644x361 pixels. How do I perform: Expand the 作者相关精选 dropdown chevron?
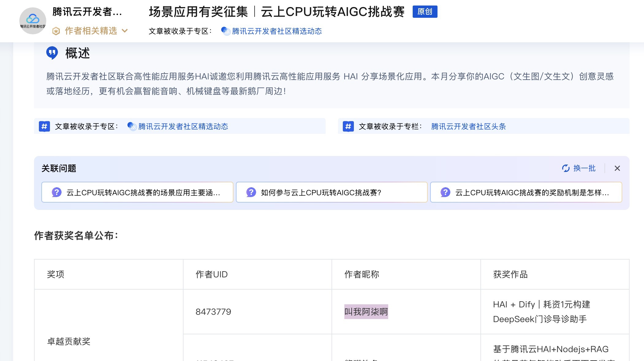(x=125, y=31)
